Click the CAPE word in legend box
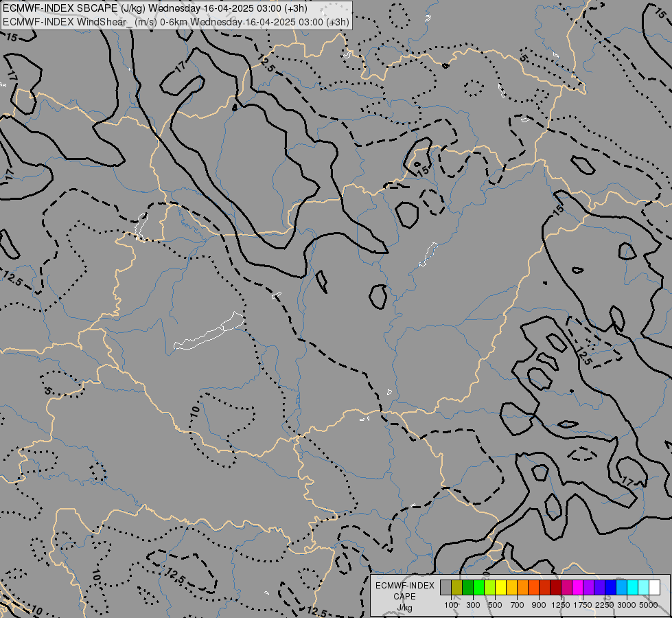 [404, 597]
